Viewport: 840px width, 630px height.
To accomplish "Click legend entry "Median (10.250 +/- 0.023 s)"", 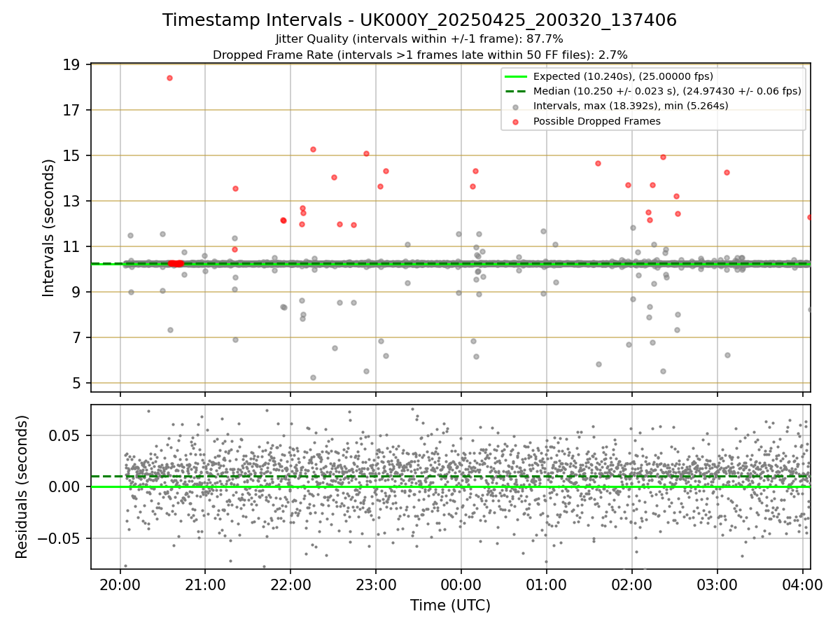I will pos(667,91).
